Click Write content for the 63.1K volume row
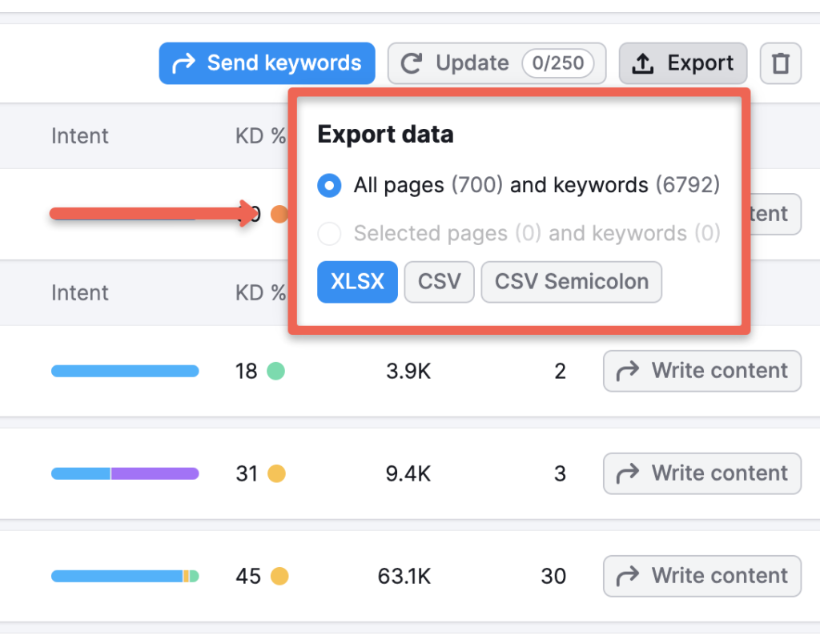 701,576
